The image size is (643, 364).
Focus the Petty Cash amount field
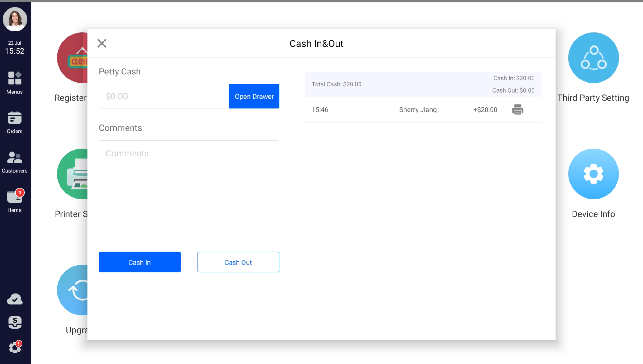164,96
